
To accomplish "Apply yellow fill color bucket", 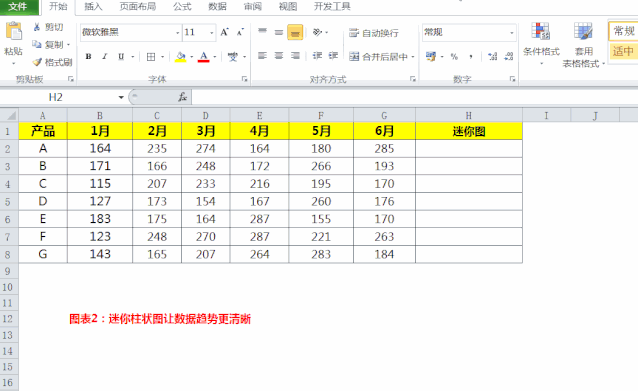I will [181, 57].
